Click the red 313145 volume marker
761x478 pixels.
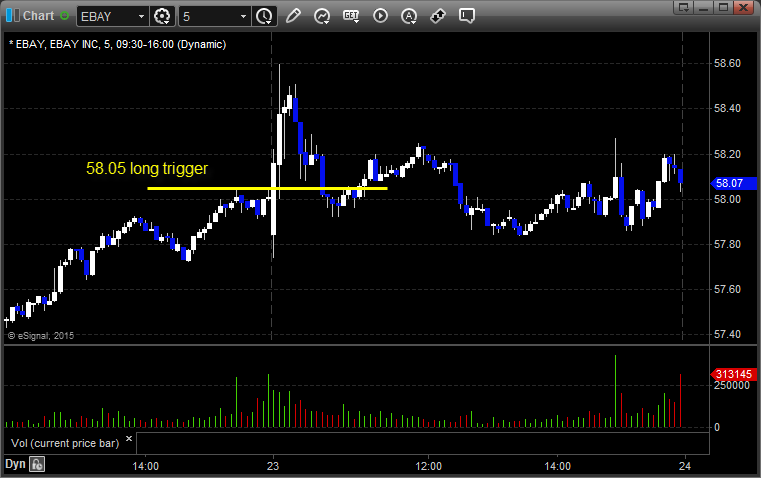733,374
